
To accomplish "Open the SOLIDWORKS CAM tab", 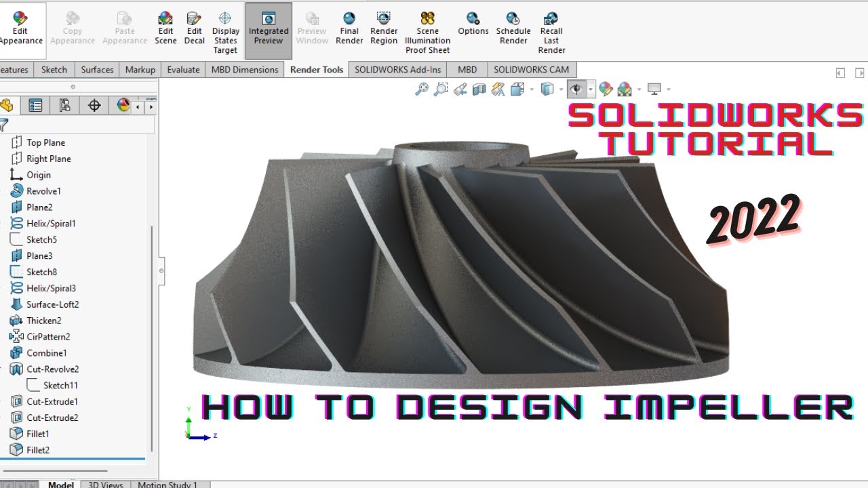I will coord(532,70).
